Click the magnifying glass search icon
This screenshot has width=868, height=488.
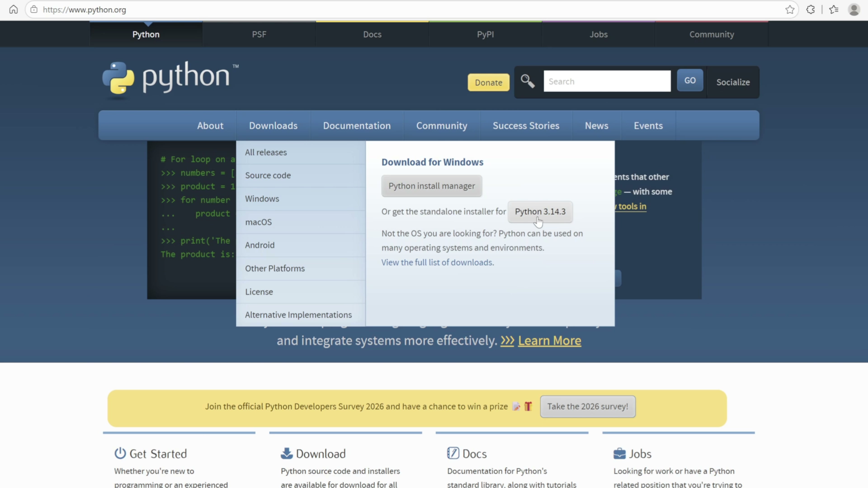click(x=528, y=81)
